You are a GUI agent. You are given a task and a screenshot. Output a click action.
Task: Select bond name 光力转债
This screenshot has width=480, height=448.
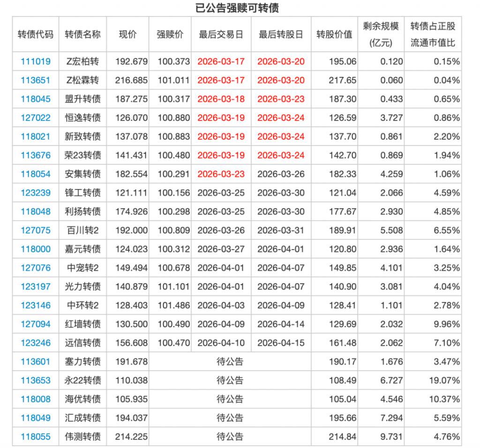coord(82,287)
